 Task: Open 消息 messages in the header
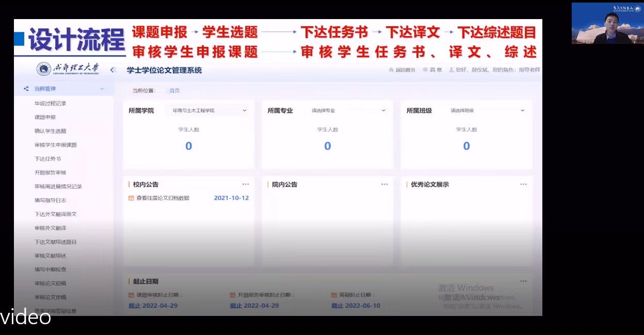pyautogui.click(x=432, y=70)
